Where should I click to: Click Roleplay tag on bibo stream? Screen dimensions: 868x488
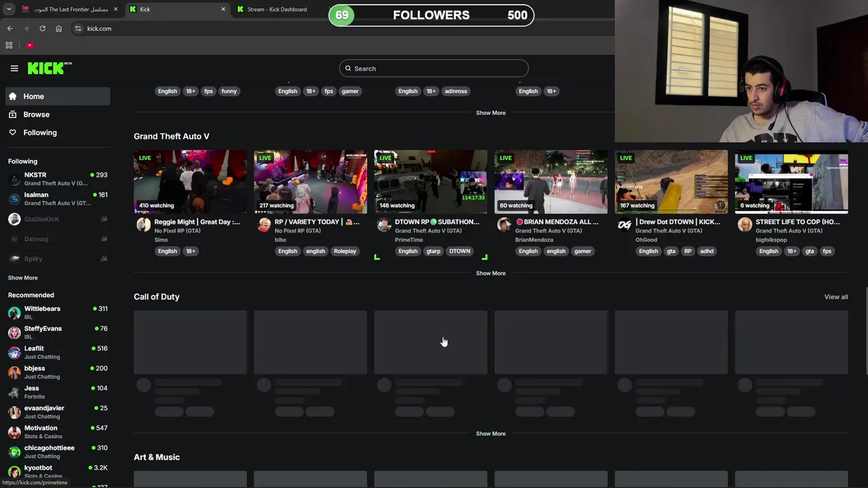point(344,251)
